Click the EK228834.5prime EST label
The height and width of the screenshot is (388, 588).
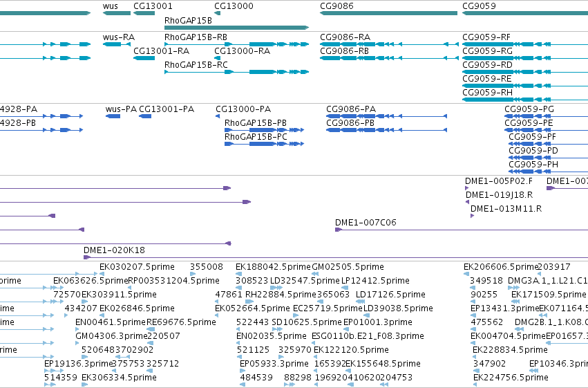click(x=511, y=351)
